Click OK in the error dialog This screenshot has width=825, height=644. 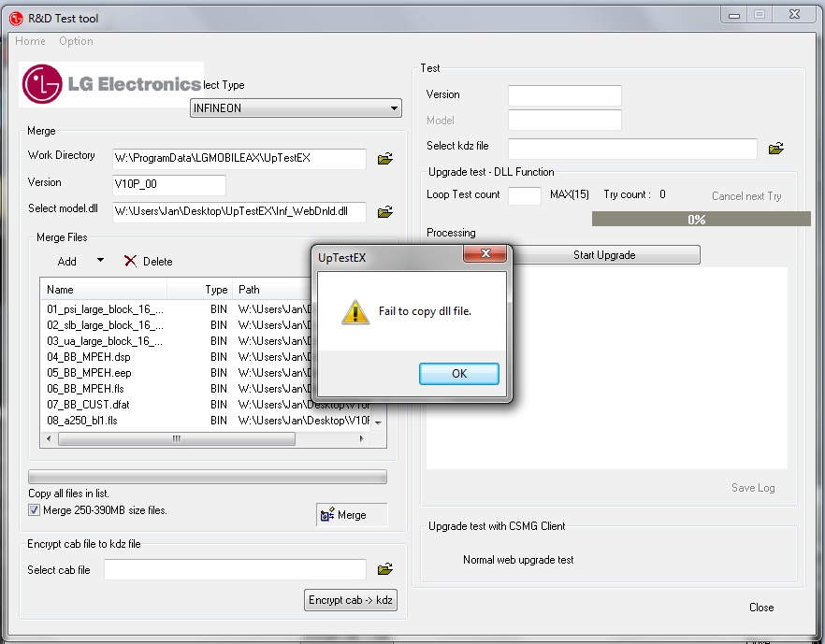[x=458, y=374]
